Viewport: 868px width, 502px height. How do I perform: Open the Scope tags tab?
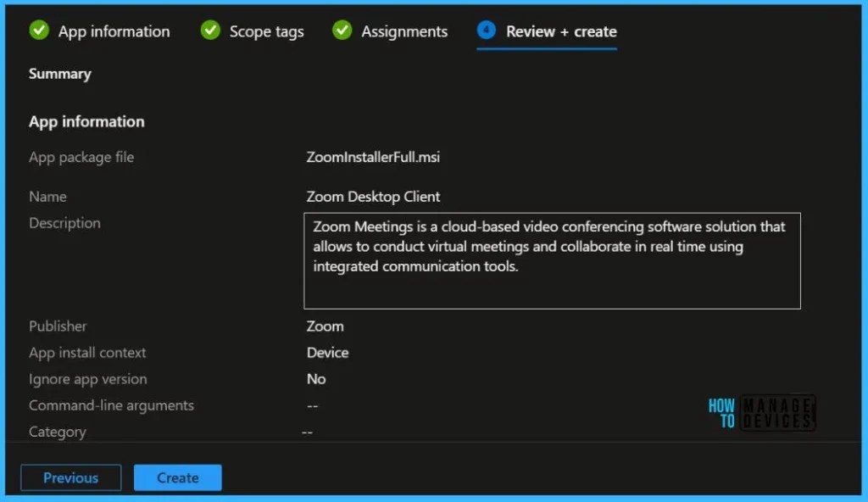tap(265, 31)
